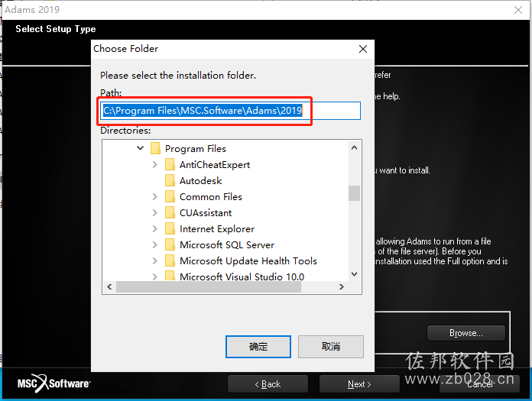
Task: Click the directory list scroll down arrow
Action: 354,274
